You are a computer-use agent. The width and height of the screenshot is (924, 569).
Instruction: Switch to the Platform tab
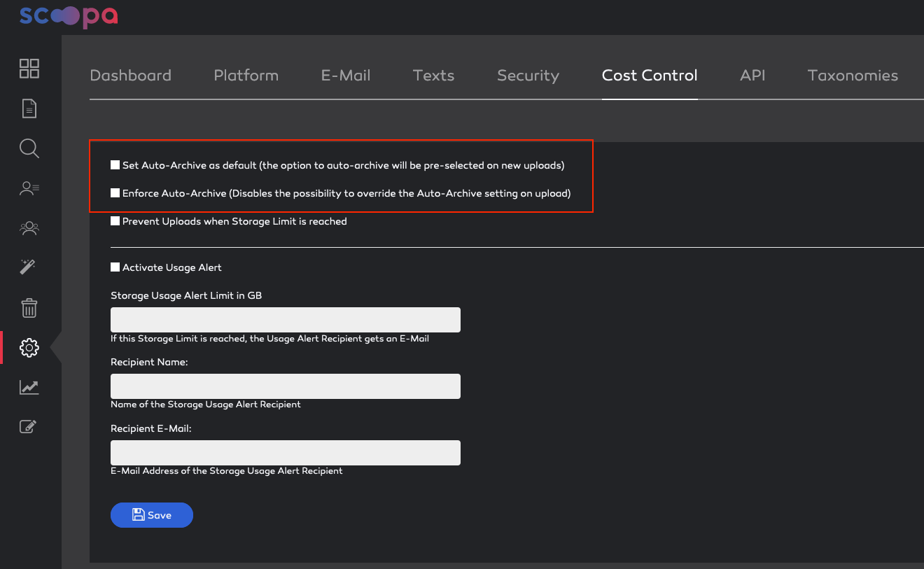[246, 76]
